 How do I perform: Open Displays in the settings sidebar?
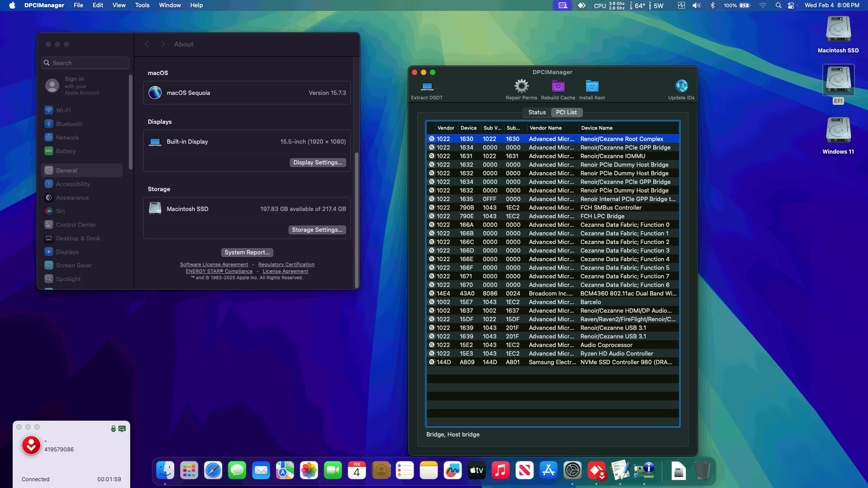(81, 252)
